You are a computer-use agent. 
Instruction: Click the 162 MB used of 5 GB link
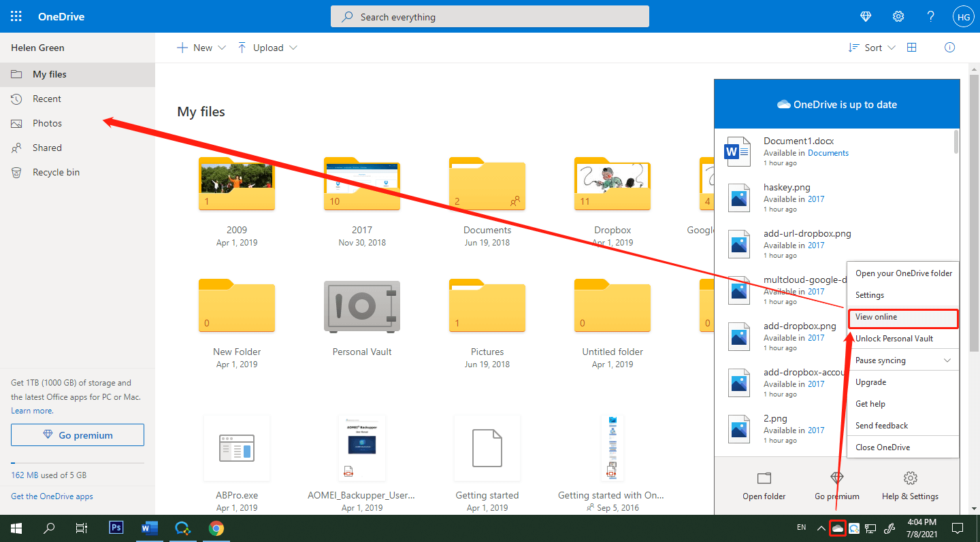point(48,475)
